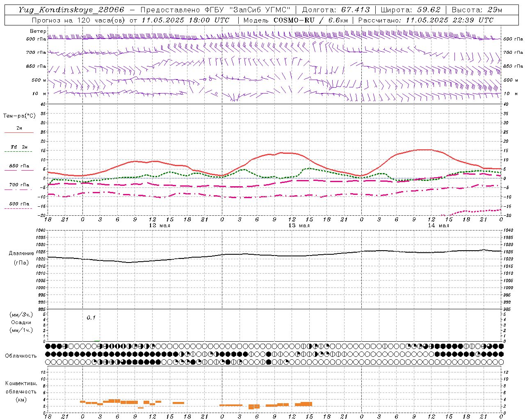The height and width of the screenshot is (420, 525).
Task: Click the 12 мая date label
Action: [x=160, y=226]
